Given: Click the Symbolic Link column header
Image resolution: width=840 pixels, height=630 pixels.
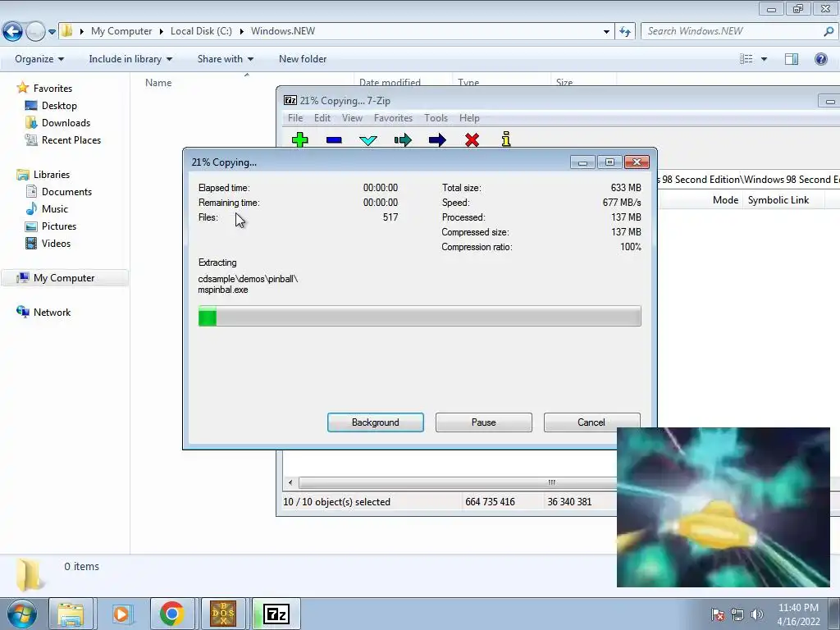Looking at the screenshot, I should (x=778, y=200).
